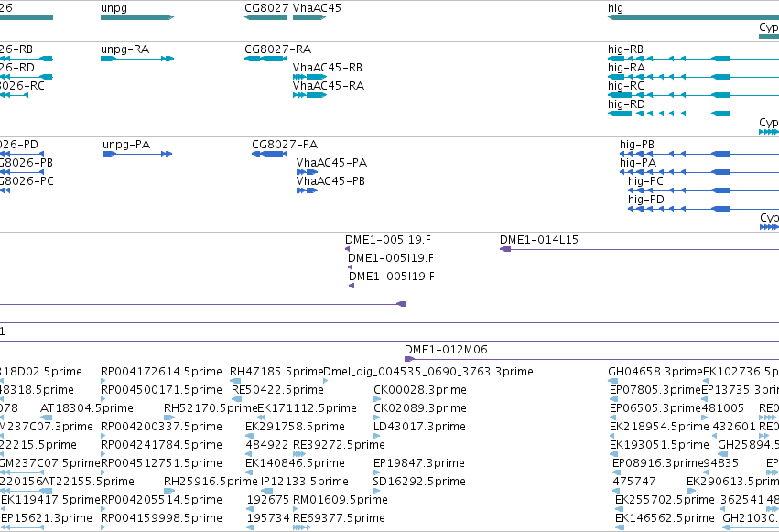Click the EK291758.5prime EST label
Viewport: 779px width, 532px height.
[295, 427]
